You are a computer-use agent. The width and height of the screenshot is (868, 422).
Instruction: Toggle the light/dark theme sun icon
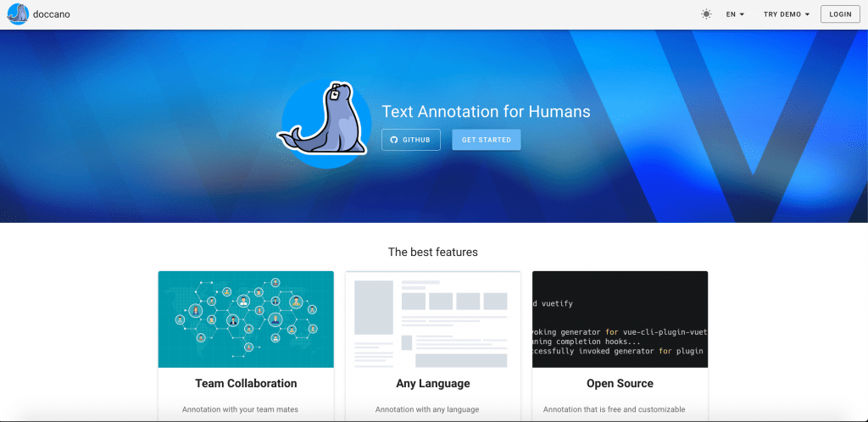(706, 14)
